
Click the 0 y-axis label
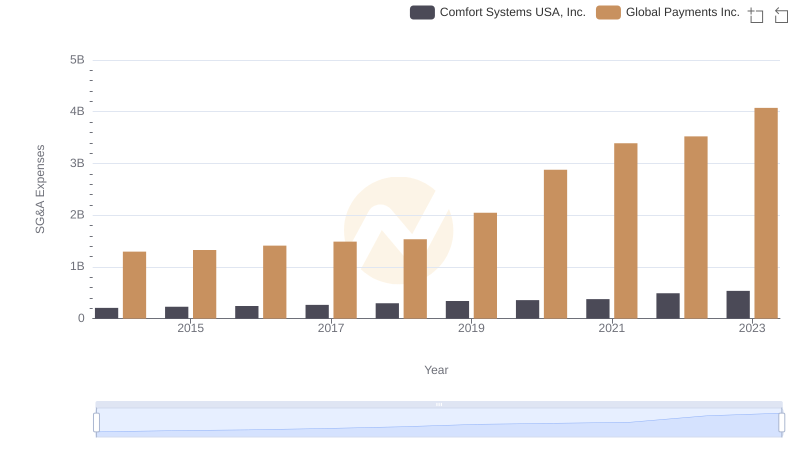81,318
